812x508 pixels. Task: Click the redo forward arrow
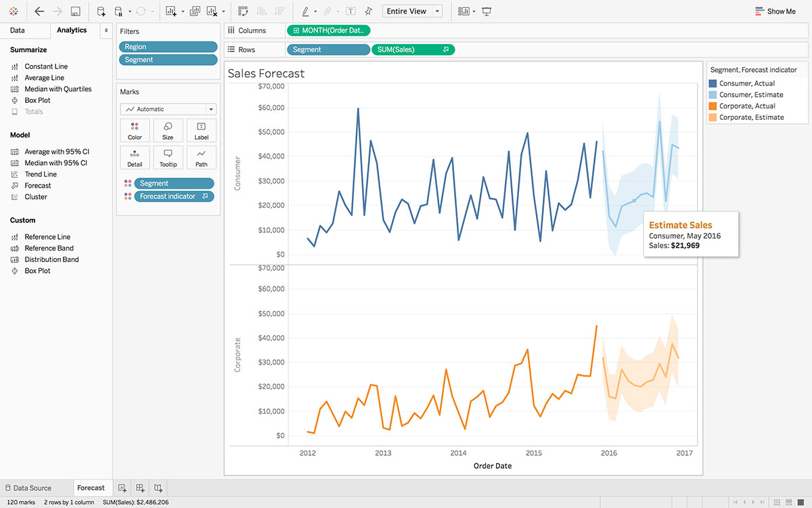coord(58,12)
